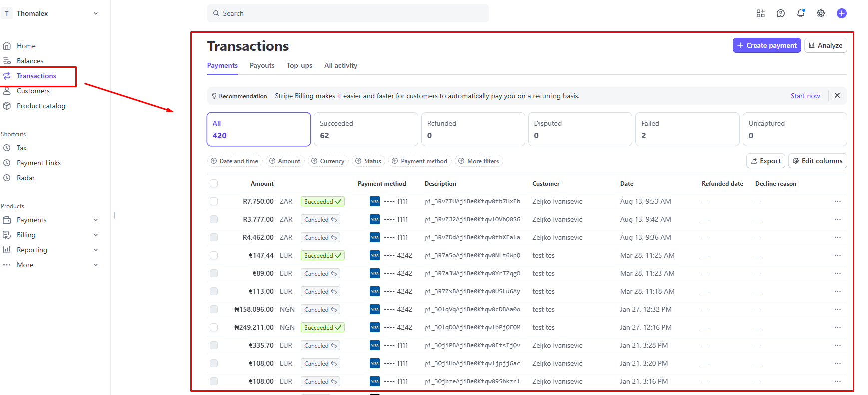Open the help question mark icon
Viewport: 868px width, 395px height.
781,13
